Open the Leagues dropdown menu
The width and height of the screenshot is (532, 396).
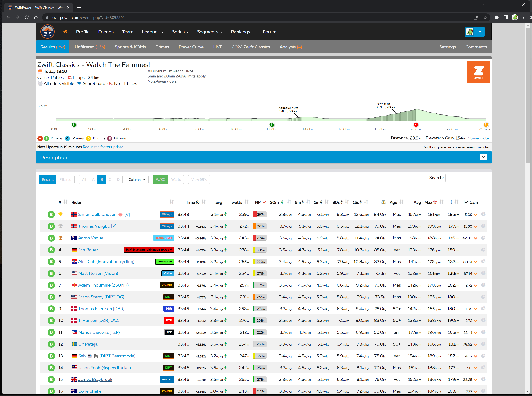tap(152, 32)
